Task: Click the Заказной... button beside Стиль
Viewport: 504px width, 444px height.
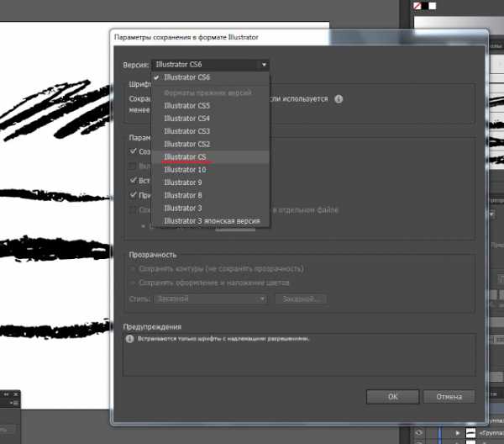Action: [302, 299]
